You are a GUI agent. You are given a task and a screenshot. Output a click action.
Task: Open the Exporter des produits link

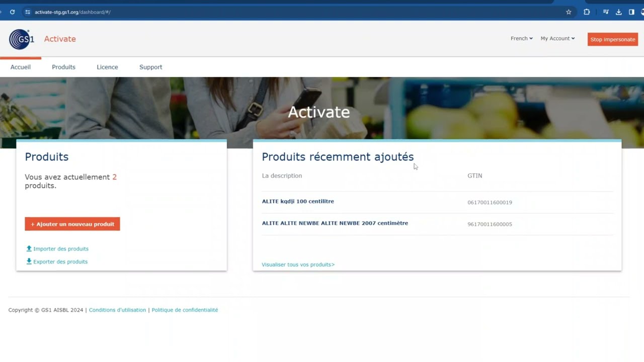click(x=60, y=261)
